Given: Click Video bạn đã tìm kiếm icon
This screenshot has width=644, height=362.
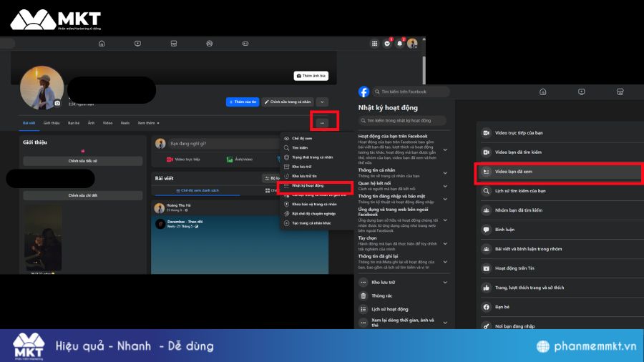Looking at the screenshot, I should click(487, 152).
